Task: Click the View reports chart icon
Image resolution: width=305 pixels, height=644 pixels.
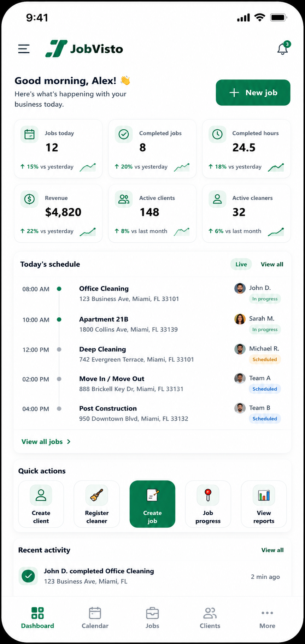Action: tap(264, 495)
